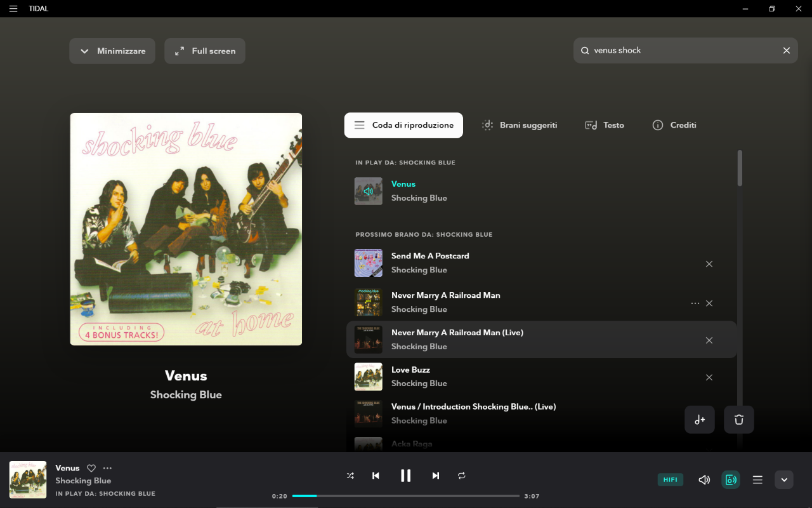Remove 'Never Marry A Railroad Man' studio track

(709, 304)
